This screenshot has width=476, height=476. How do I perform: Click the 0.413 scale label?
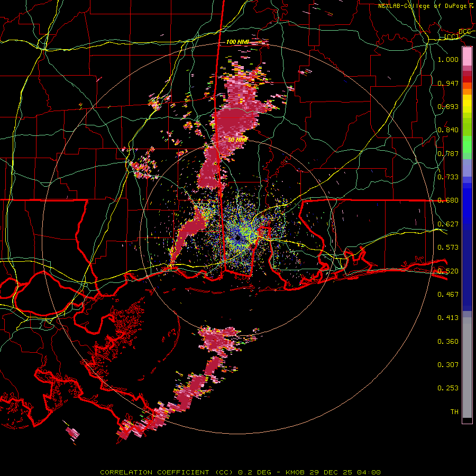[x=448, y=317]
